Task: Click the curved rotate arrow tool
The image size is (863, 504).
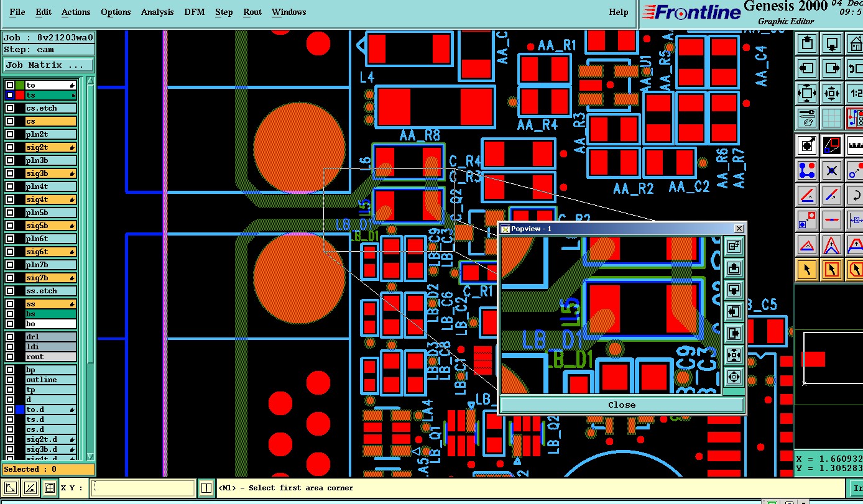Action: [855, 195]
